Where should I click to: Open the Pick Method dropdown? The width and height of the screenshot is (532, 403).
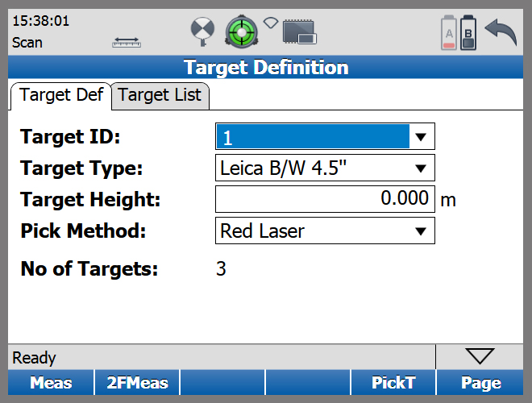(325, 231)
